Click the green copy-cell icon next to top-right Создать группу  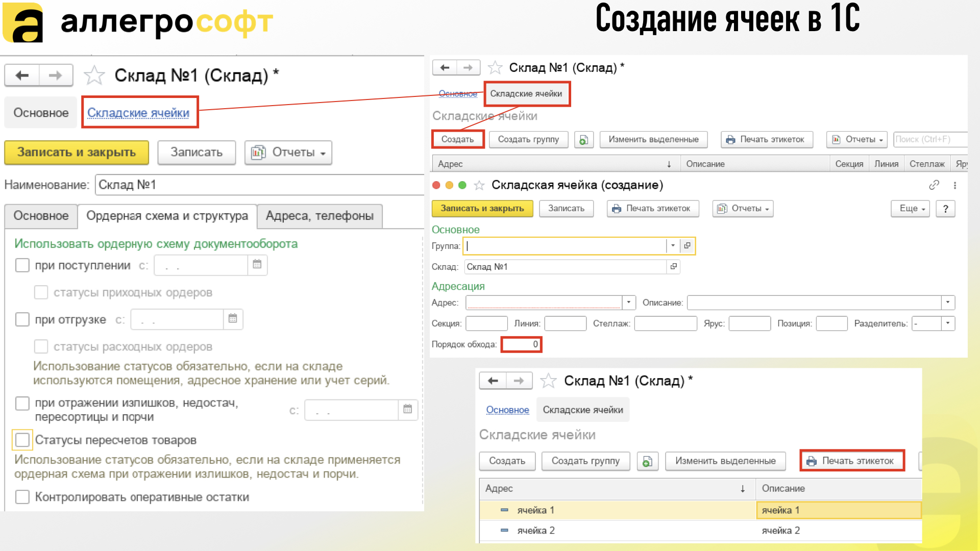coord(583,139)
